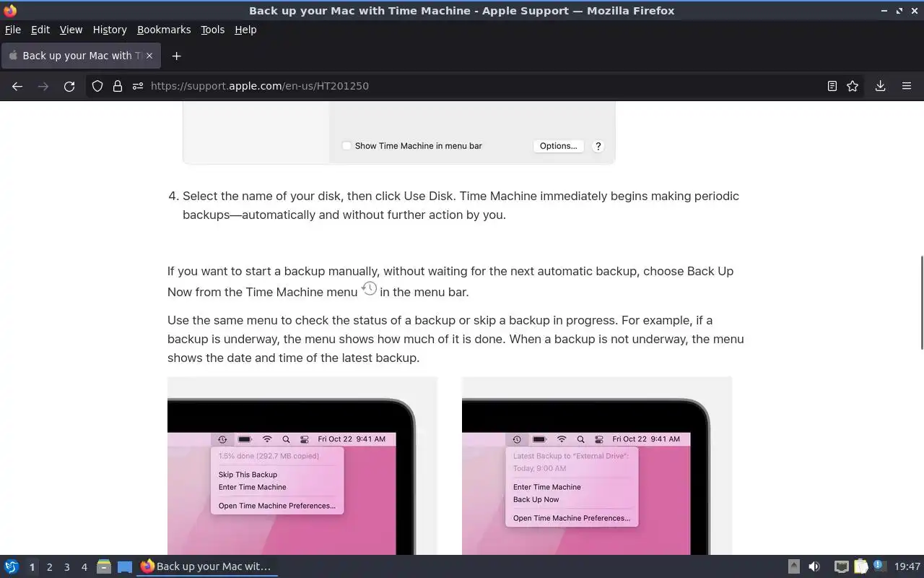Open the file manager from the taskbar
This screenshot has width=924, height=578.
104,566
